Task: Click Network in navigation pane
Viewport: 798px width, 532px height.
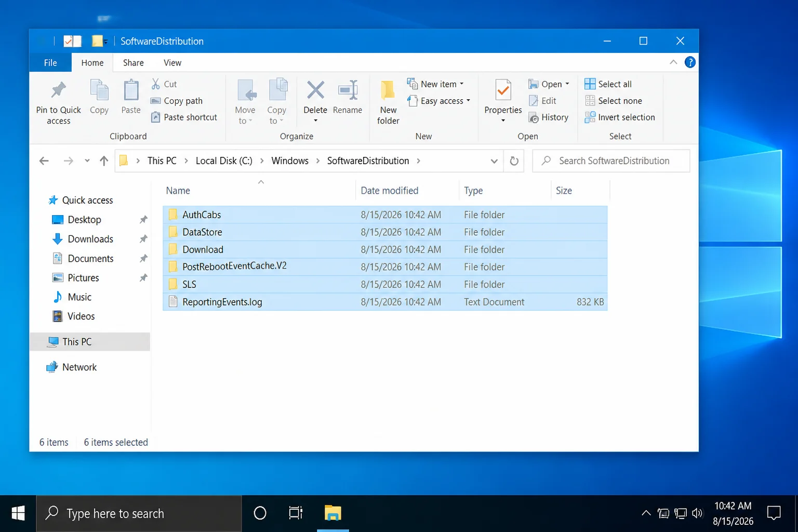Action: pos(72,367)
